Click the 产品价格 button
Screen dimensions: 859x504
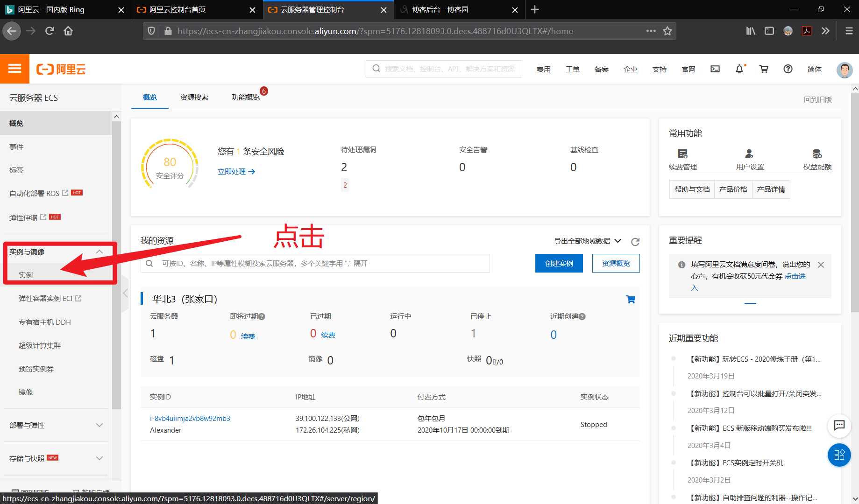[733, 189]
